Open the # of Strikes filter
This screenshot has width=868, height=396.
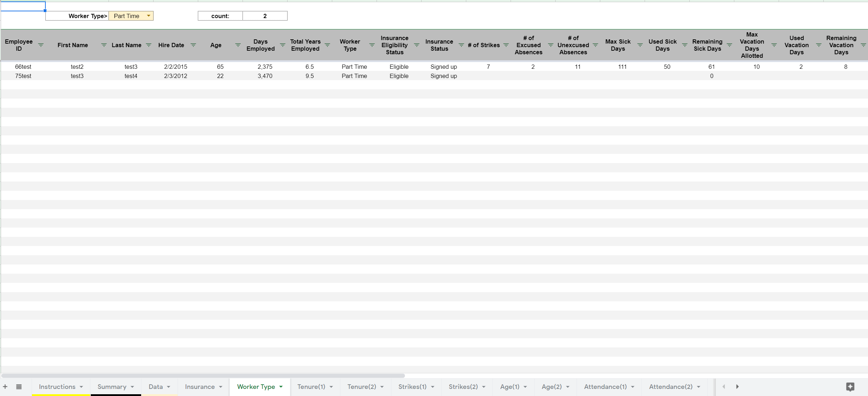point(506,45)
